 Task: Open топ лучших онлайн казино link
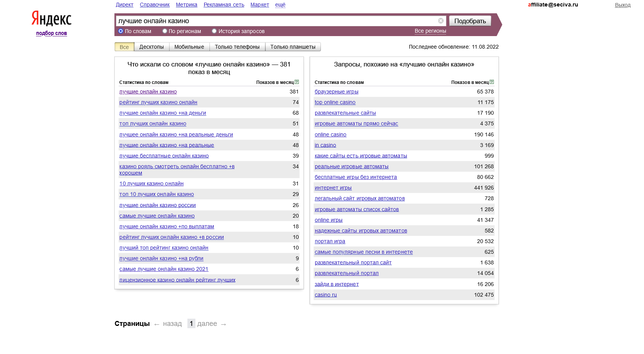[x=153, y=123]
